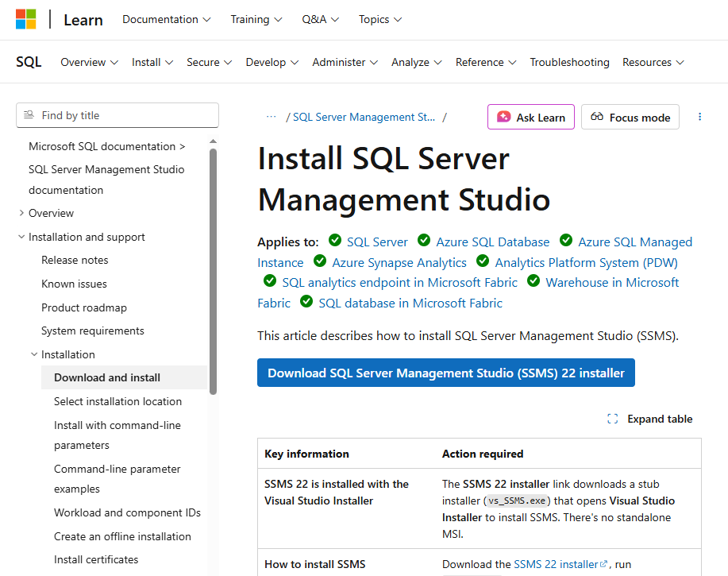Screen dimensions: 728x576
Task: Open the Warehouse in Microsoft Fabric link
Action: (612, 282)
